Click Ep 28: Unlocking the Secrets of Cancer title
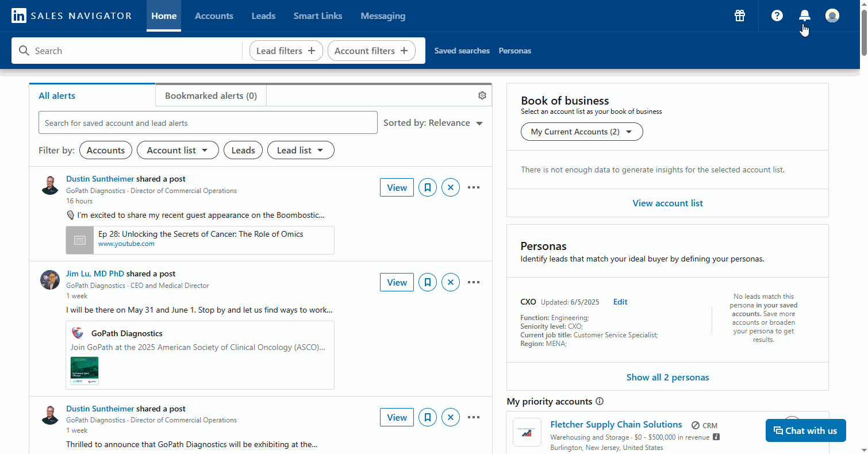Screen dimensions: 868x454 point(201,234)
